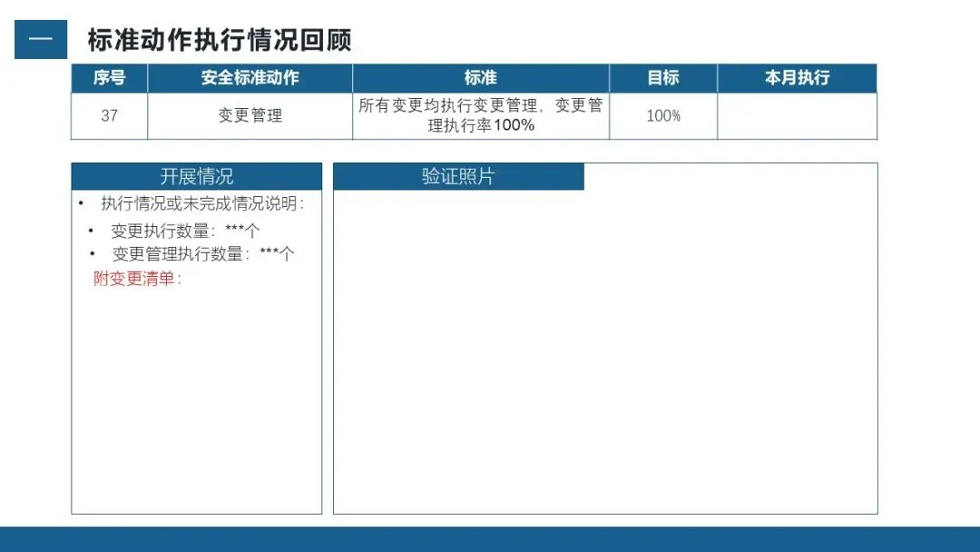Click the bullet 变更管理执行数量: ***个

tap(203, 254)
